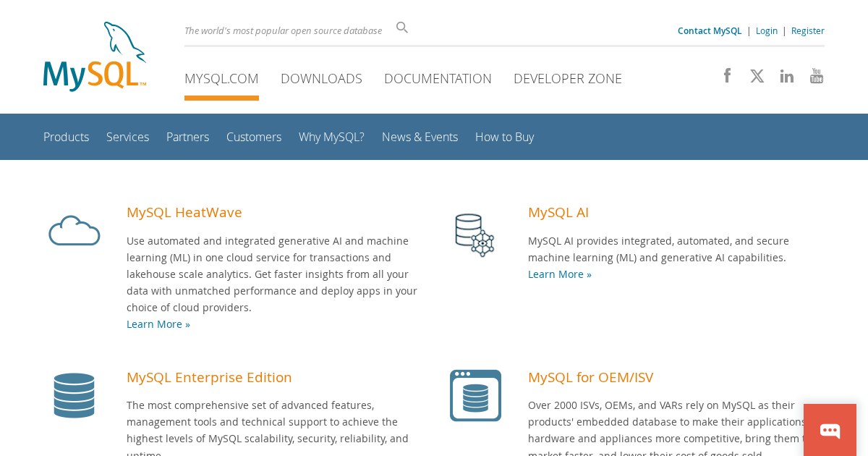Click the Register link

[808, 30]
